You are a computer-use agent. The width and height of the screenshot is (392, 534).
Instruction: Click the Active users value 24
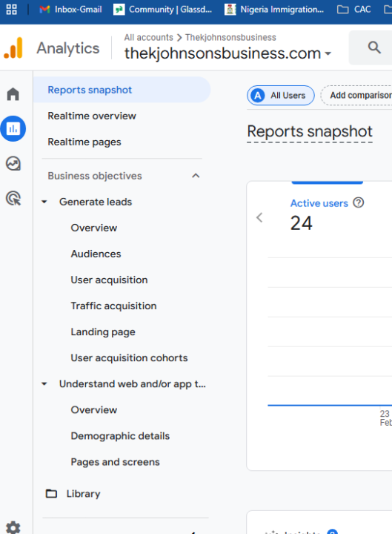(x=301, y=223)
